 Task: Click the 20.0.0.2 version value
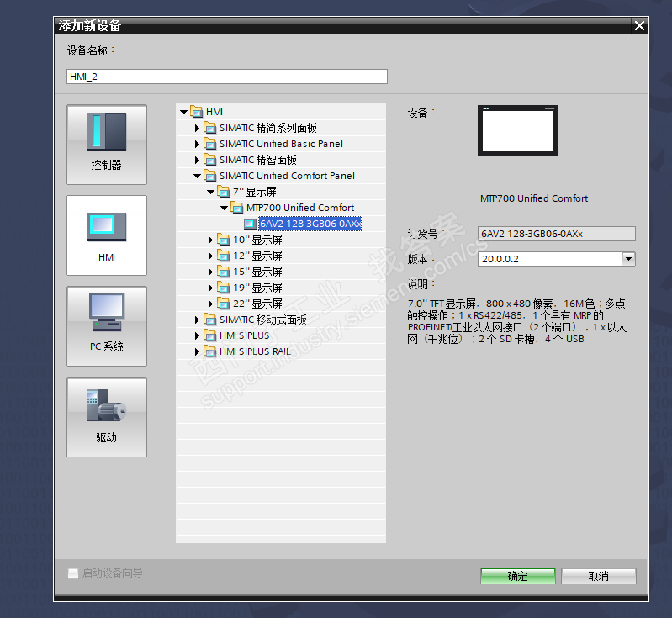pos(500,259)
